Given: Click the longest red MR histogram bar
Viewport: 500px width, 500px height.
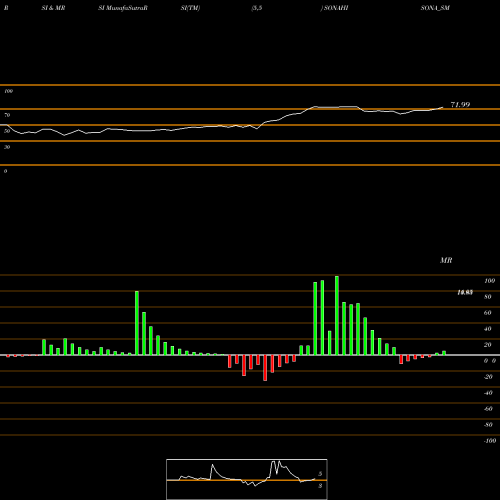Looking at the screenshot, I should 265,368.
